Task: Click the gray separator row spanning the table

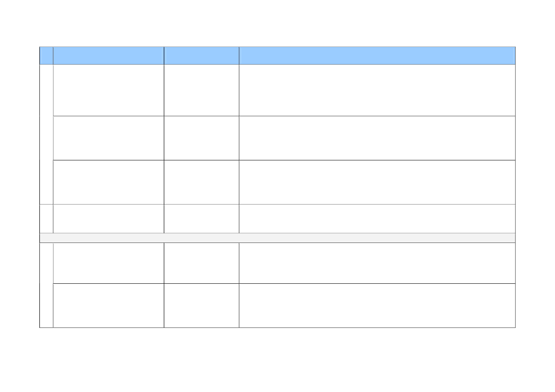Action: point(277,238)
